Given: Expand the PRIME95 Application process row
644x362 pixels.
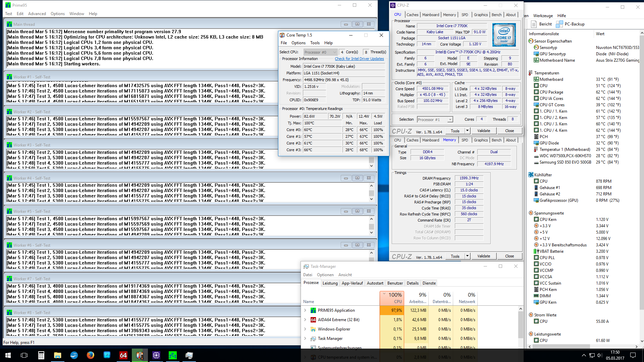Looking at the screenshot, I should [305, 310].
